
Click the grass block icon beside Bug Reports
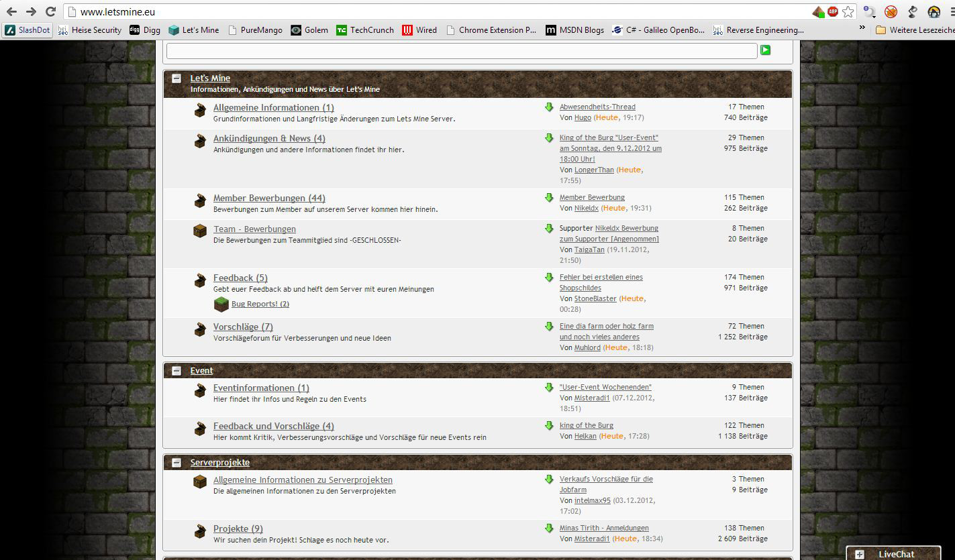[x=221, y=304]
